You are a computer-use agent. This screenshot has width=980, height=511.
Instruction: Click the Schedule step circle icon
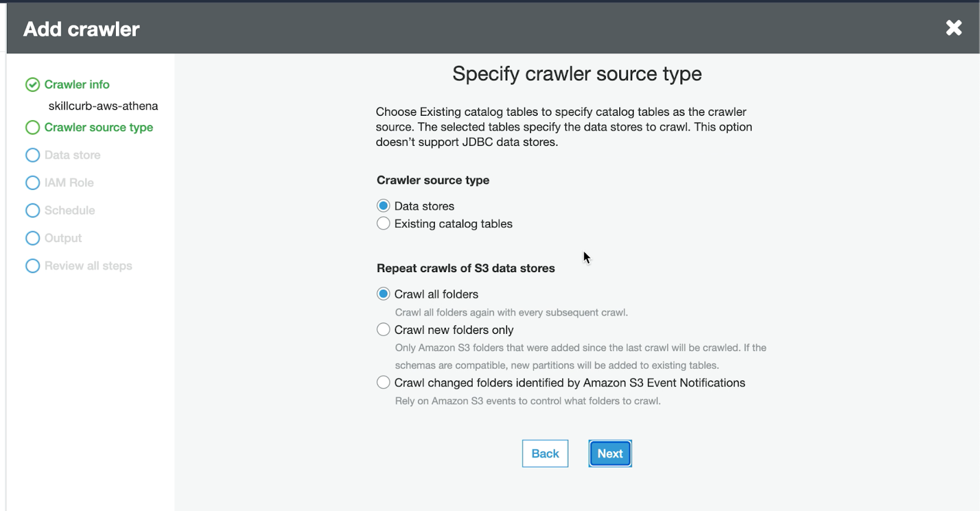pos(32,210)
